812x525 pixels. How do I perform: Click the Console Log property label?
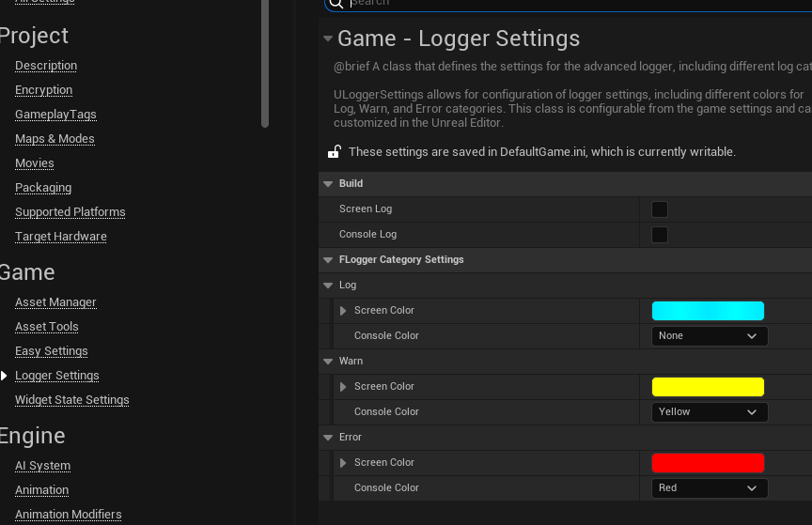point(367,235)
